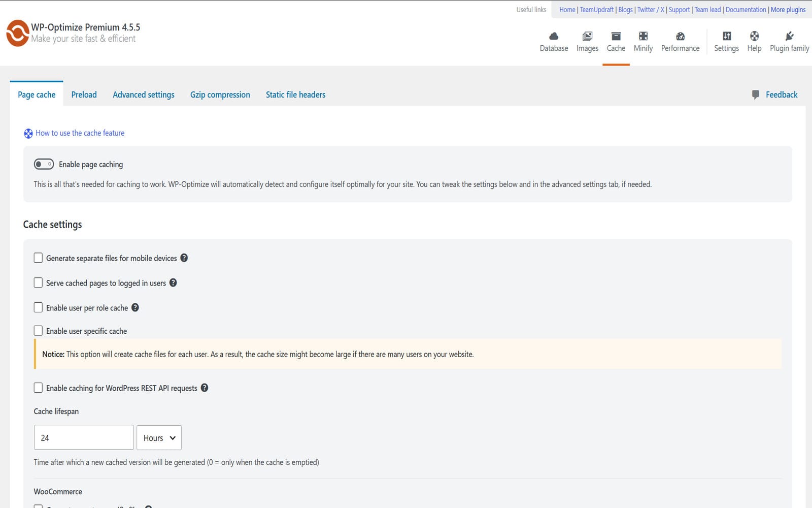
Task: Click the Enable page caching label
Action: (91, 165)
